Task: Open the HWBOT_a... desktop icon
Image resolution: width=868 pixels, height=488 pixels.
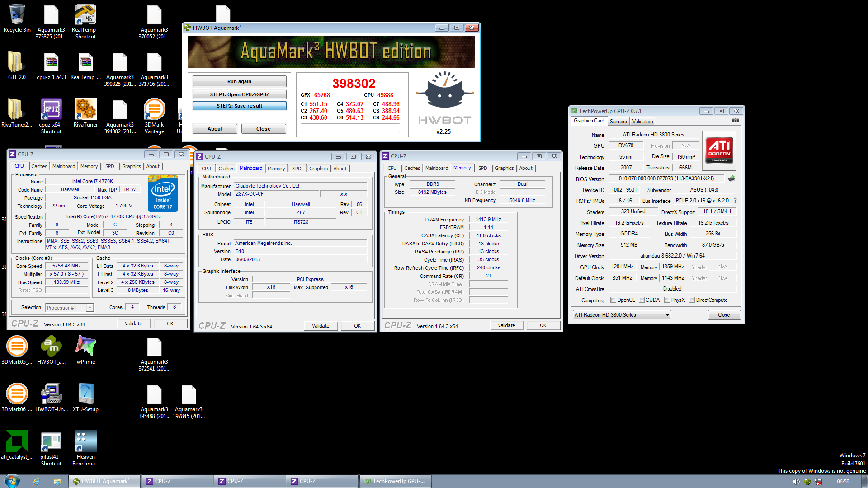Action: [x=51, y=350]
